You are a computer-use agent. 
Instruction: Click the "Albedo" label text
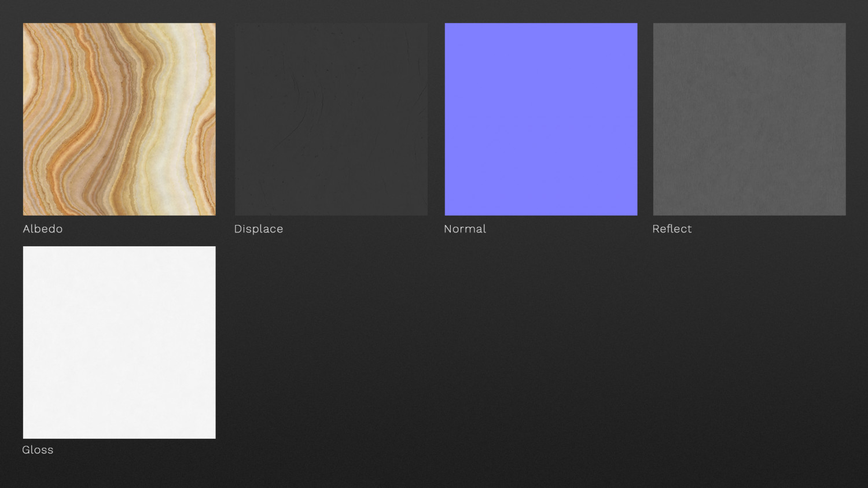pyautogui.click(x=43, y=229)
